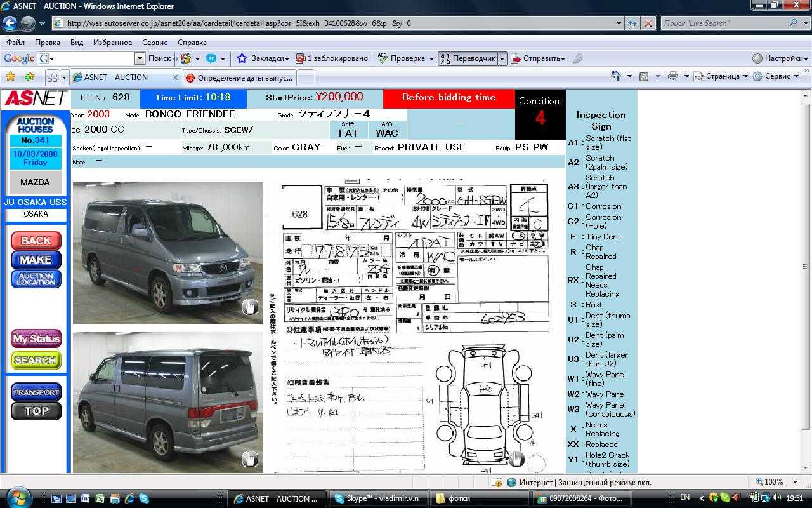Click the browser Forward arrow button
The height and width of the screenshot is (508, 812).
tap(28, 23)
